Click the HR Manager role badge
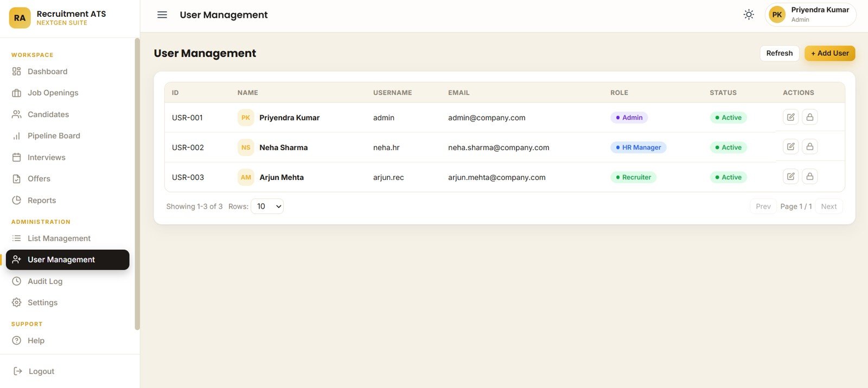Image resolution: width=868 pixels, height=388 pixels. pyautogui.click(x=639, y=147)
